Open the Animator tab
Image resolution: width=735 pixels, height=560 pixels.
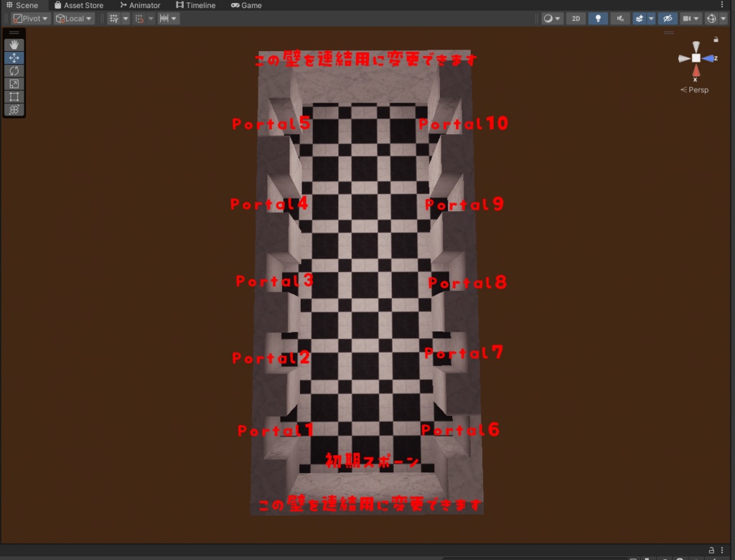click(139, 5)
